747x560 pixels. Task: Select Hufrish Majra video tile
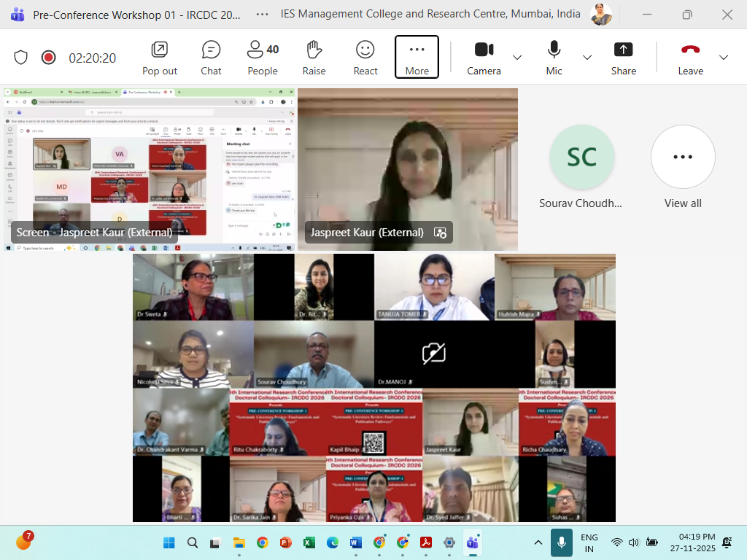pyautogui.click(x=555, y=287)
